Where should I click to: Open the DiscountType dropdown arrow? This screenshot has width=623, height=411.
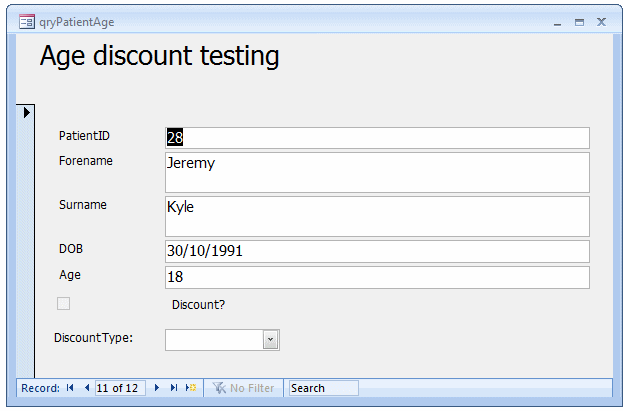(270, 340)
